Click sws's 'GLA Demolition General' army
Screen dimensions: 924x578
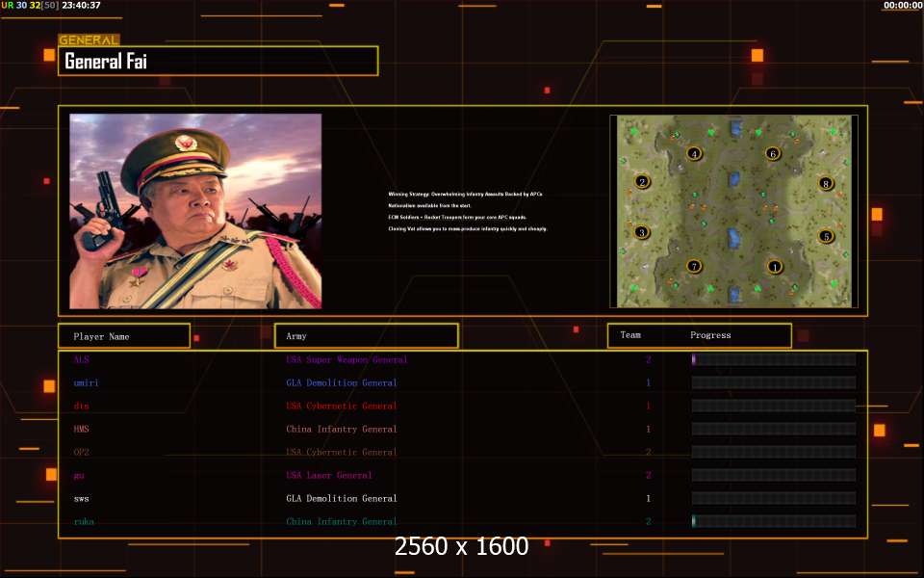341,498
